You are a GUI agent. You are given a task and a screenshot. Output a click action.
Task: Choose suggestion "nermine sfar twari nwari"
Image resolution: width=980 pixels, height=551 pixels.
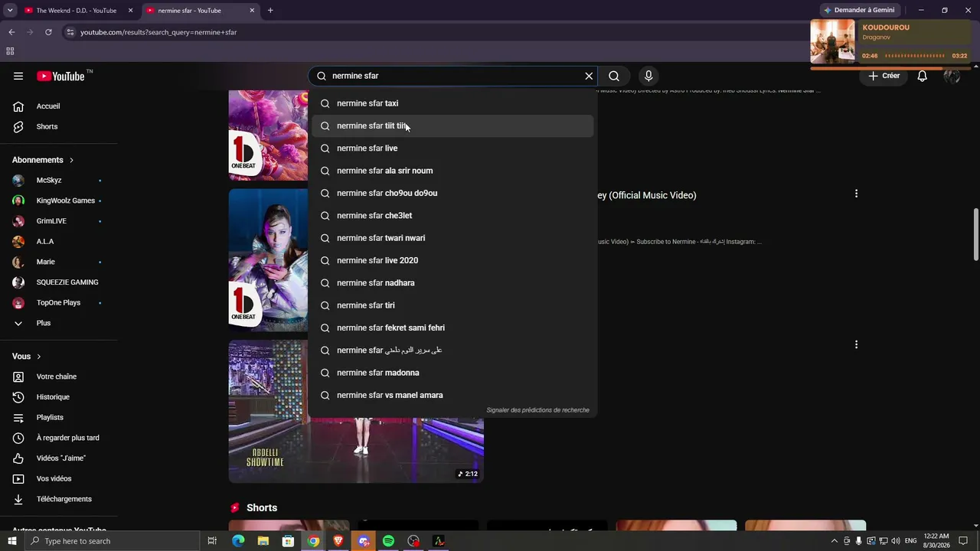click(x=452, y=238)
